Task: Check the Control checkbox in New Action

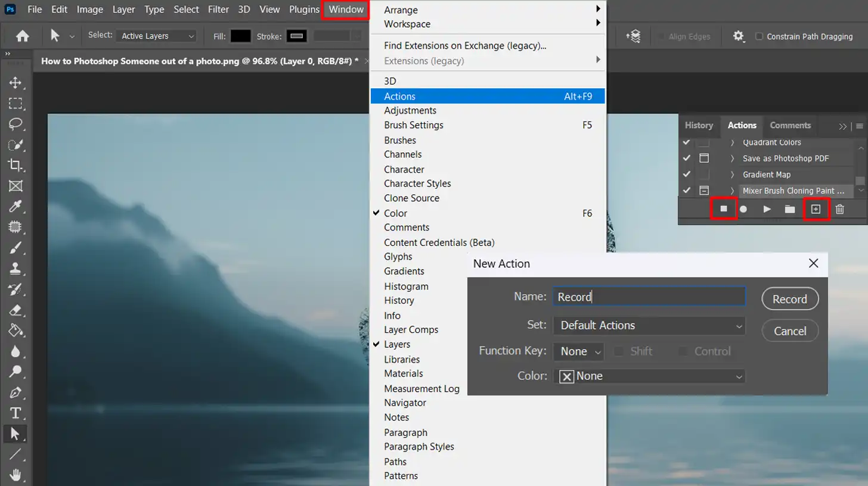Action: coord(683,351)
